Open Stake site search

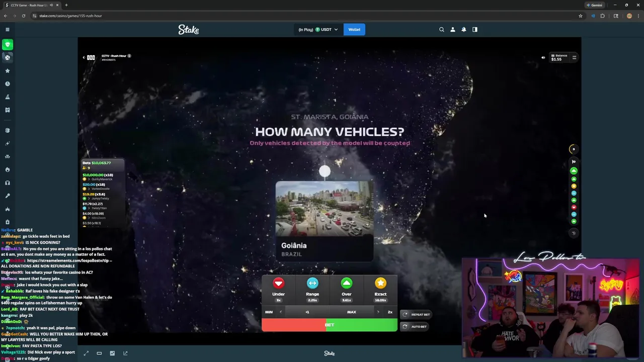point(442,30)
